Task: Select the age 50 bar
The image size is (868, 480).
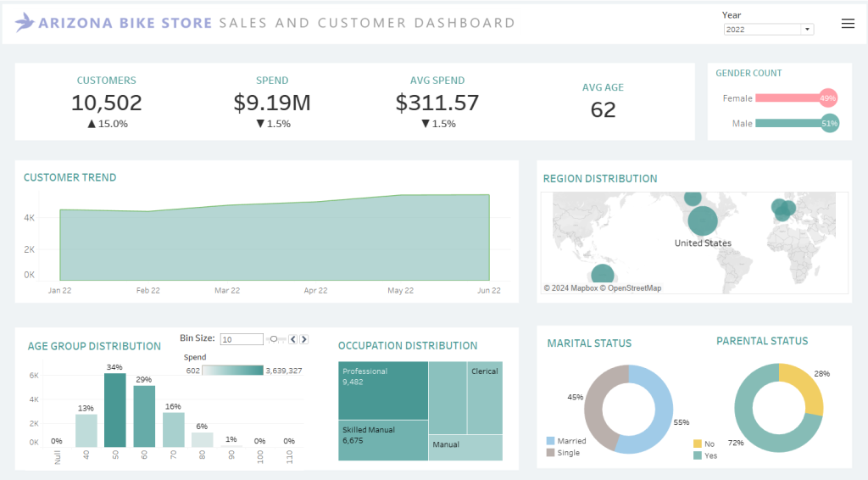Action: coord(115,410)
